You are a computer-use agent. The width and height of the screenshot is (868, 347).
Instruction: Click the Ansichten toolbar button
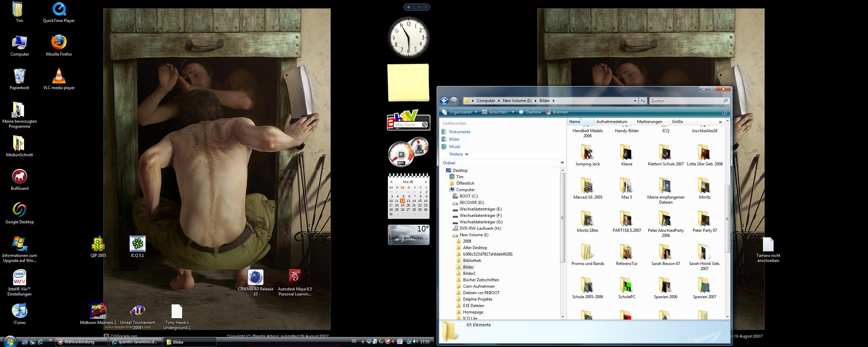click(x=495, y=112)
